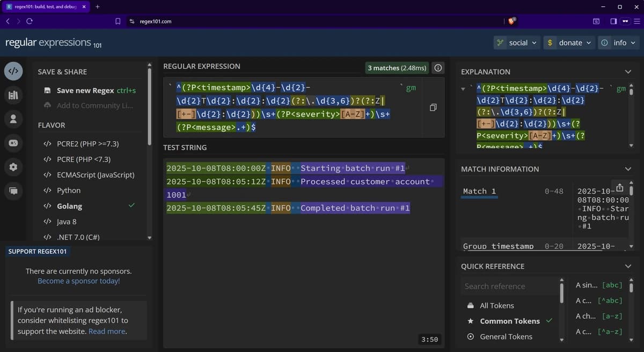This screenshot has width=644, height=352.
Task: Collapse the Match Information panel chevron
Action: pyautogui.click(x=628, y=169)
